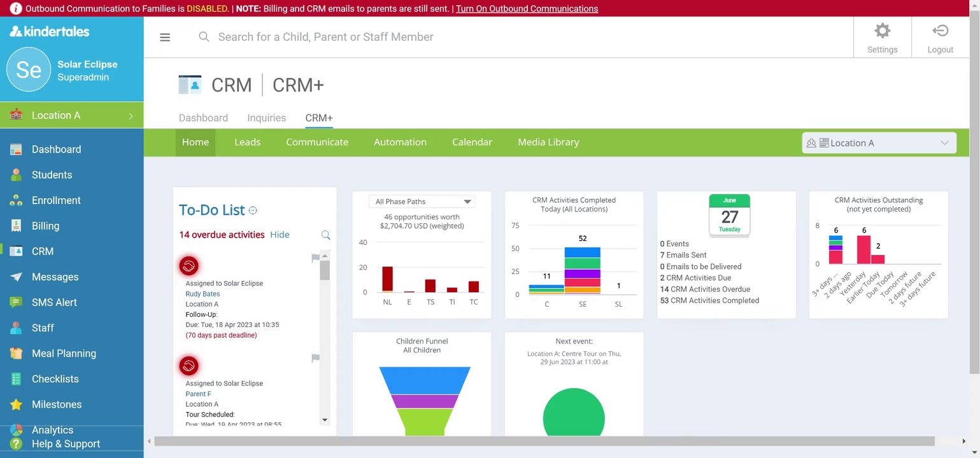
Task: Click the CRM sidebar icon
Action: (x=17, y=251)
